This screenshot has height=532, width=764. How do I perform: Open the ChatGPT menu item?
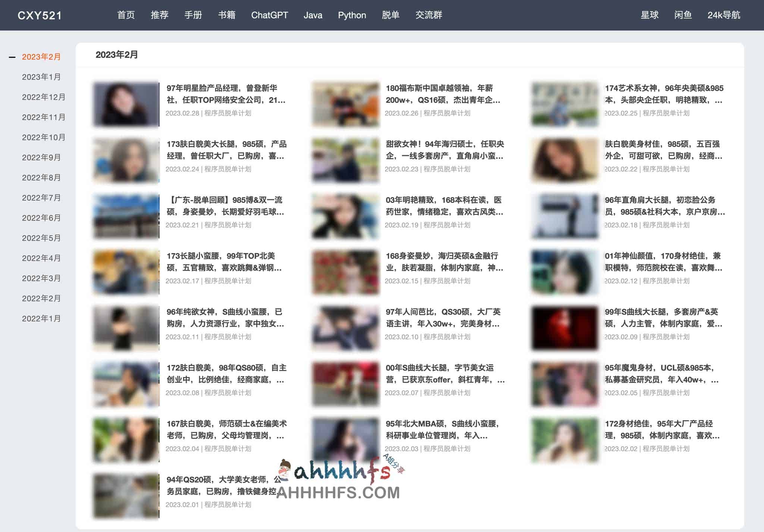269,15
